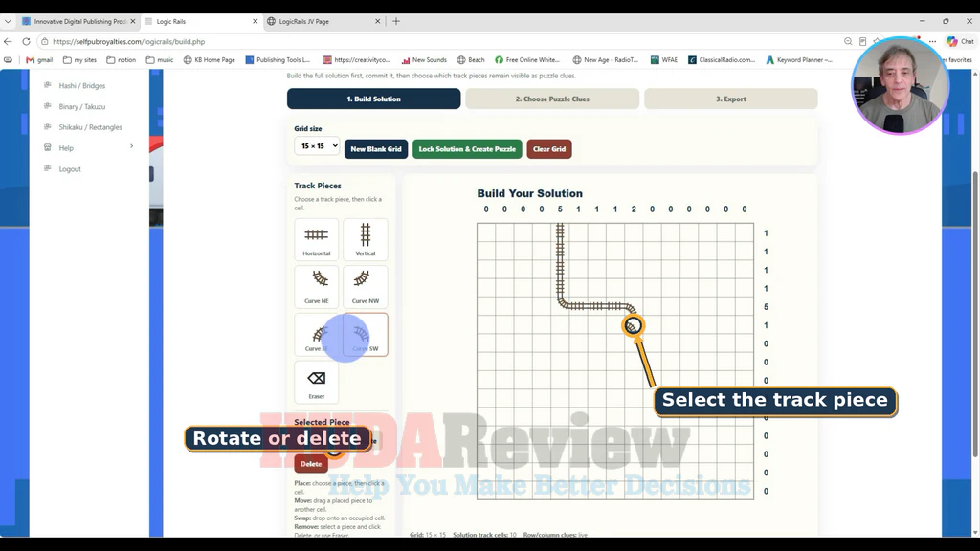Open Binary / Takuzu in sidebar

point(82,107)
